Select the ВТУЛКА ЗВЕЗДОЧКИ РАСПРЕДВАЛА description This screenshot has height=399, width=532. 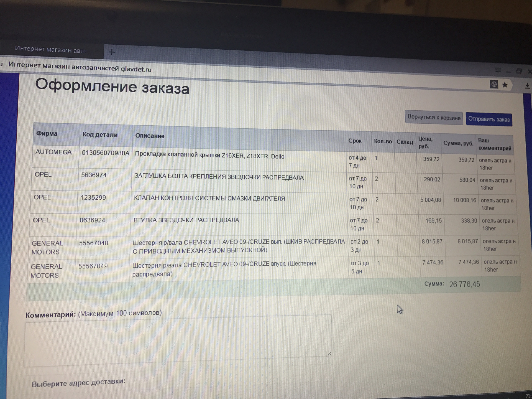click(186, 220)
